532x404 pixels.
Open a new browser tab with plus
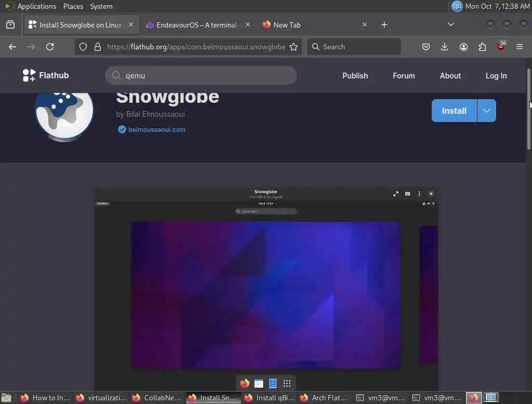coord(384,25)
